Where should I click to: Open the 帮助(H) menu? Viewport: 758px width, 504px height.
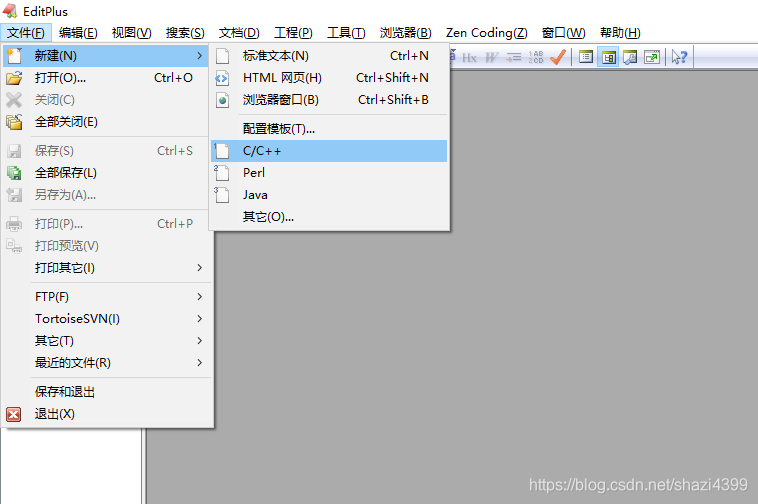tap(620, 33)
